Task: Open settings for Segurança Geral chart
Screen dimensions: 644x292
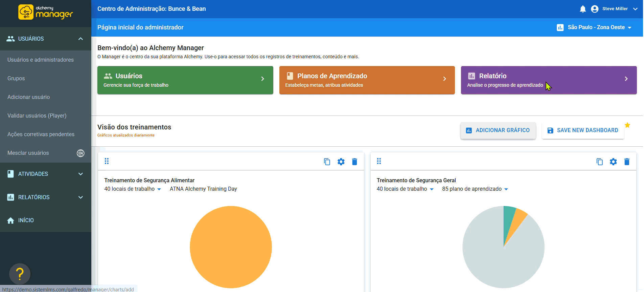Action: [x=613, y=162]
